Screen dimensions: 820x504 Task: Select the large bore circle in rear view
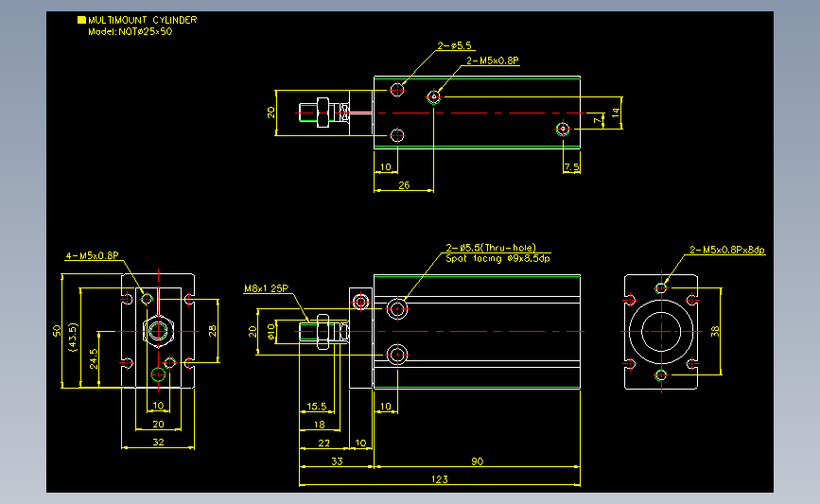[661, 332]
